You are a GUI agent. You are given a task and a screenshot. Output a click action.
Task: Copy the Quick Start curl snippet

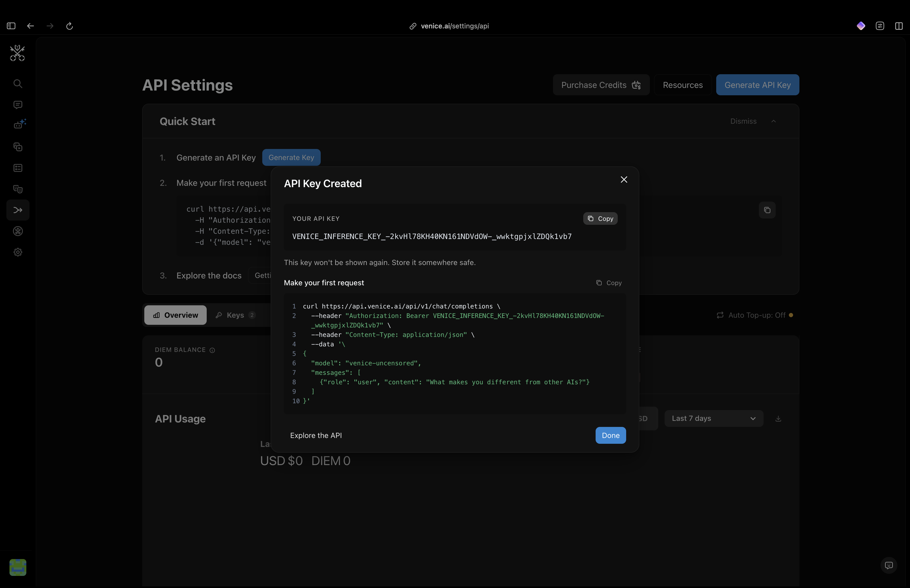pyautogui.click(x=767, y=210)
